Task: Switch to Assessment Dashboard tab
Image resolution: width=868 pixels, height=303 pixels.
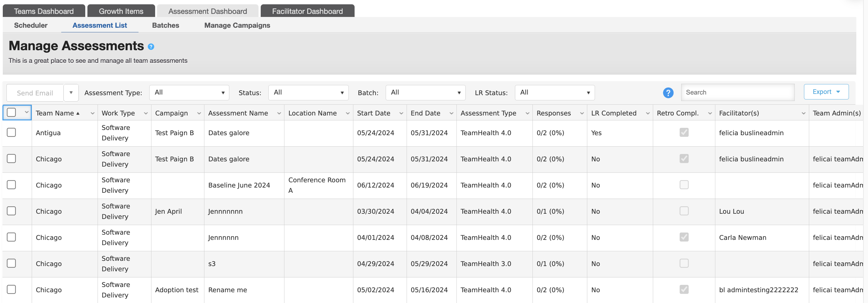Action: [207, 11]
